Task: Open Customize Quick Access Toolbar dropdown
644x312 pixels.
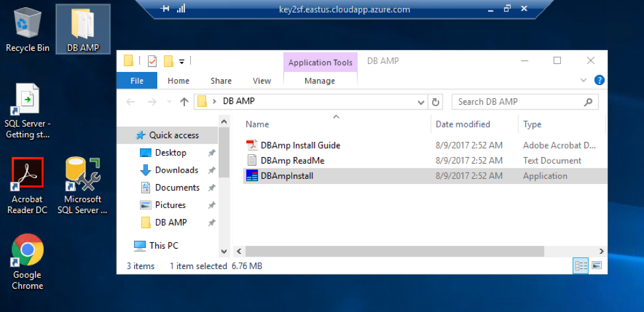Action: coord(182,61)
